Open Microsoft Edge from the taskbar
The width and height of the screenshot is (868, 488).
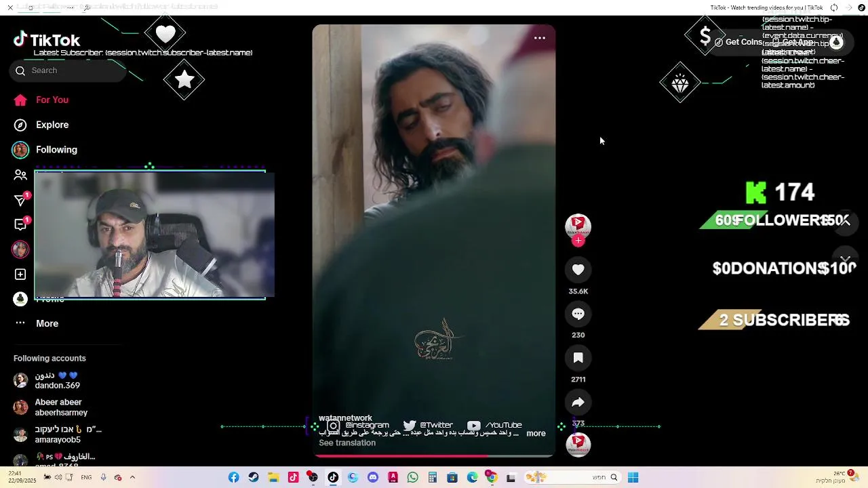pyautogui.click(x=473, y=478)
